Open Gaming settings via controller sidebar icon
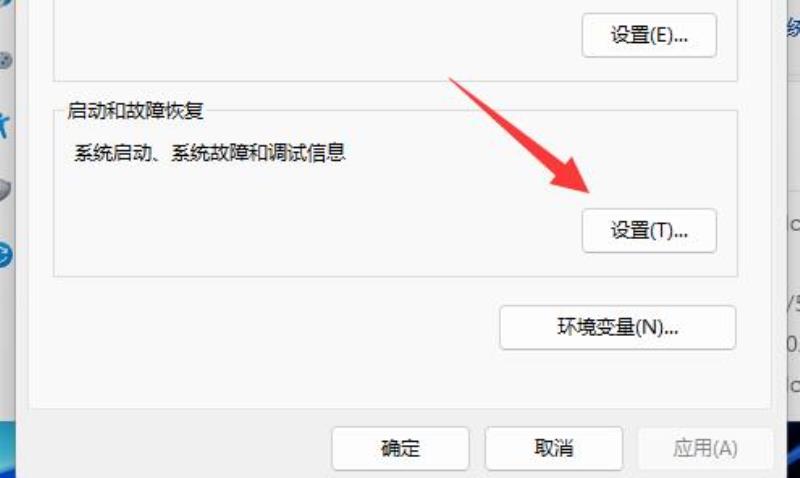 tap(5, 60)
